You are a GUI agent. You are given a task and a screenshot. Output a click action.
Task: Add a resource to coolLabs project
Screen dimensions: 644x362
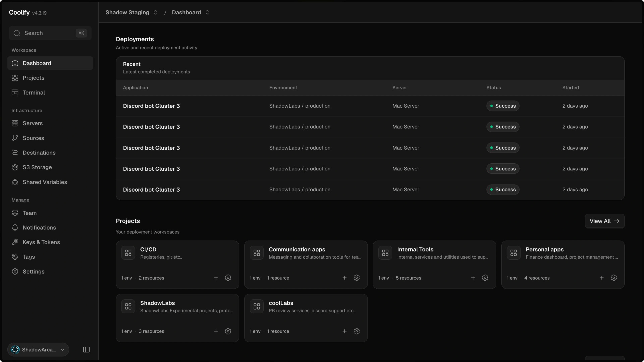click(344, 331)
